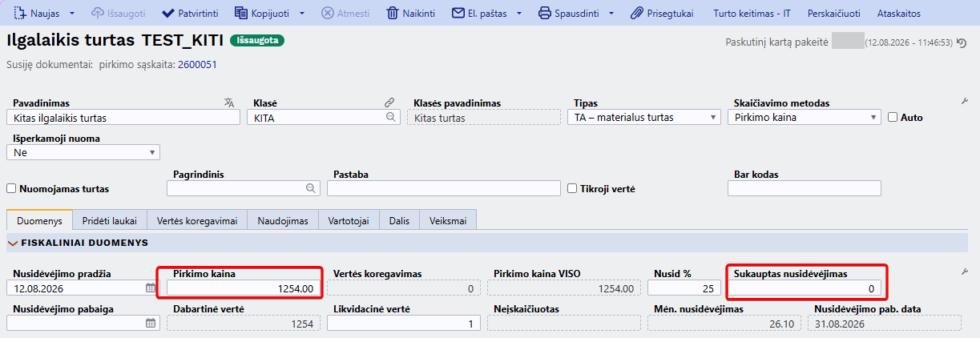This screenshot has width=980, height=338.
Task: Open the Skaičiavimo metodas dropdown
Action: (805, 118)
